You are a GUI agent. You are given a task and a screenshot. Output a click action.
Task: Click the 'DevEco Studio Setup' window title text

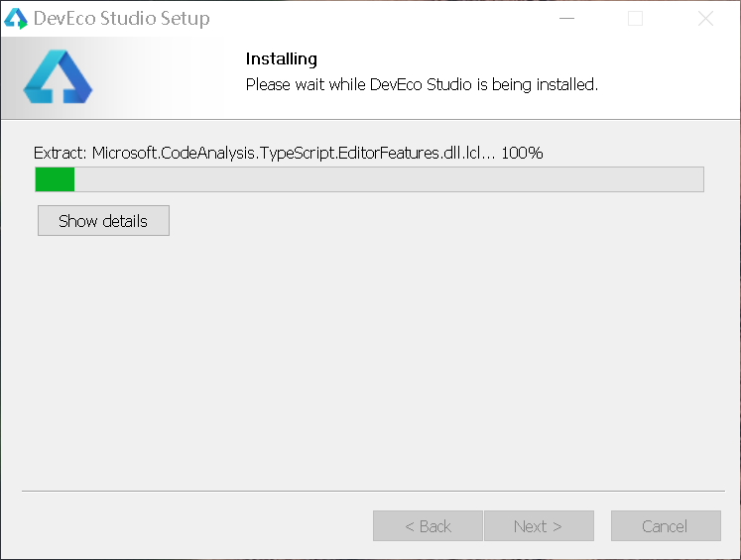(121, 19)
